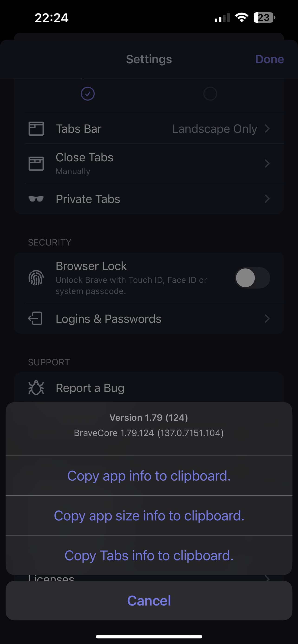Tap the Wi-Fi status icon
This screenshot has width=298, height=644.
241,17
